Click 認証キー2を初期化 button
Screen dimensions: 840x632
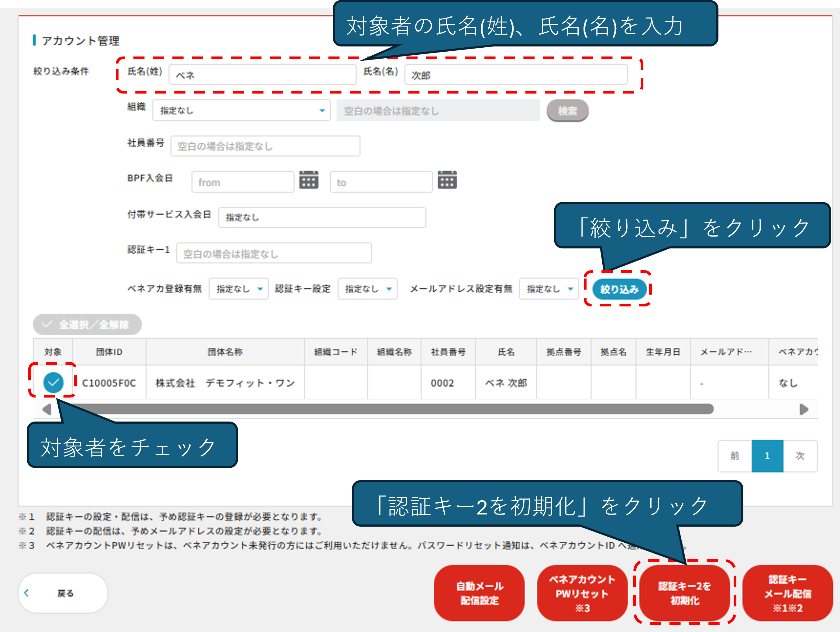click(684, 593)
